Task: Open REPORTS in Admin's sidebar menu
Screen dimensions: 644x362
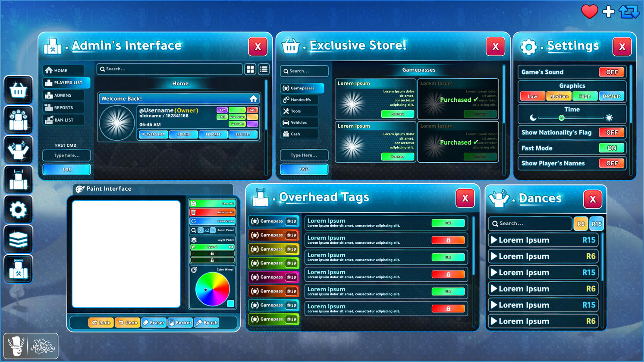Action: pyautogui.click(x=64, y=108)
